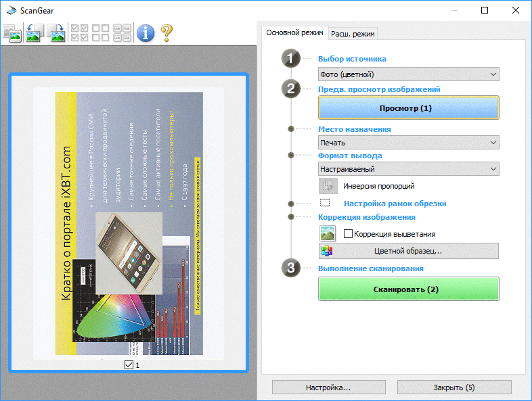
Task: Rotate image right with toolbar icon
Action: [x=56, y=33]
